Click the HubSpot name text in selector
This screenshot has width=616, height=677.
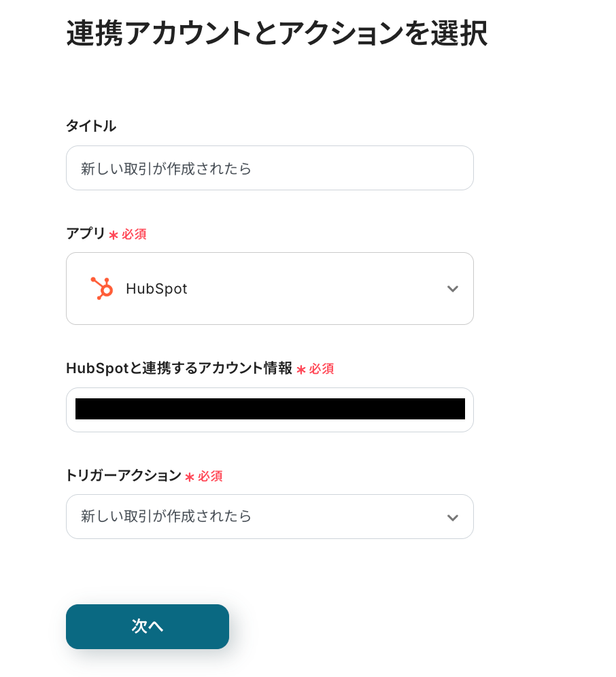(x=156, y=289)
